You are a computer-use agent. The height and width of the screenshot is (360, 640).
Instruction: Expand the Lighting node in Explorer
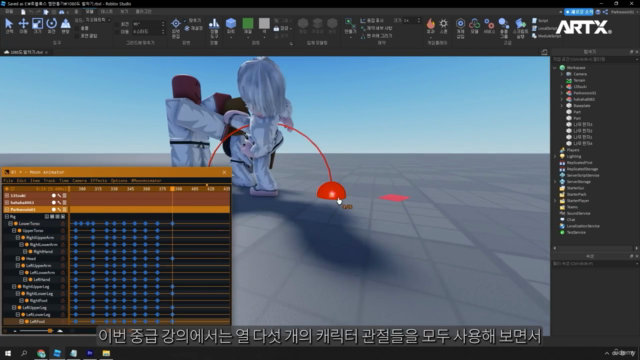(555, 156)
